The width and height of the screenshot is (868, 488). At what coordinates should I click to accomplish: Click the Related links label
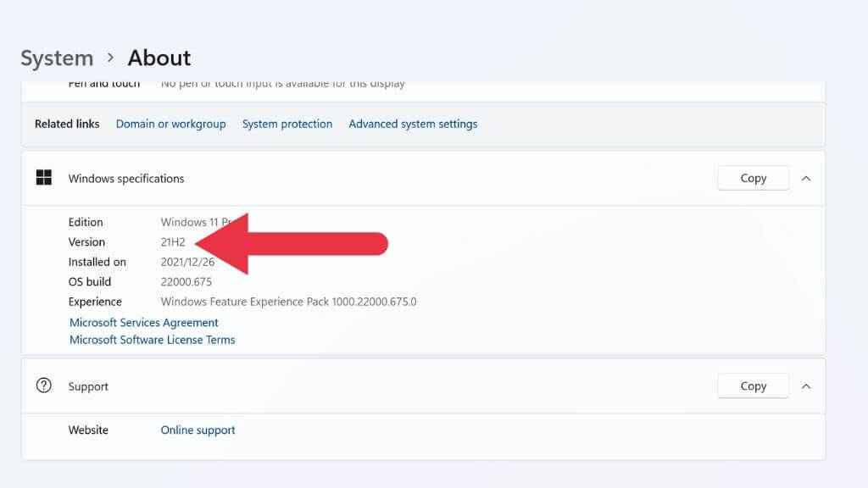(x=67, y=124)
